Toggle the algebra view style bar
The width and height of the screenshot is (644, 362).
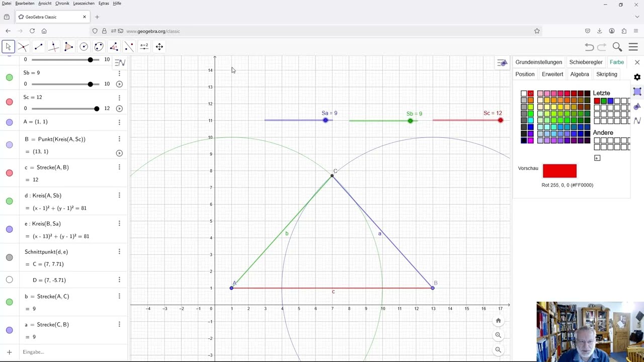(x=120, y=63)
